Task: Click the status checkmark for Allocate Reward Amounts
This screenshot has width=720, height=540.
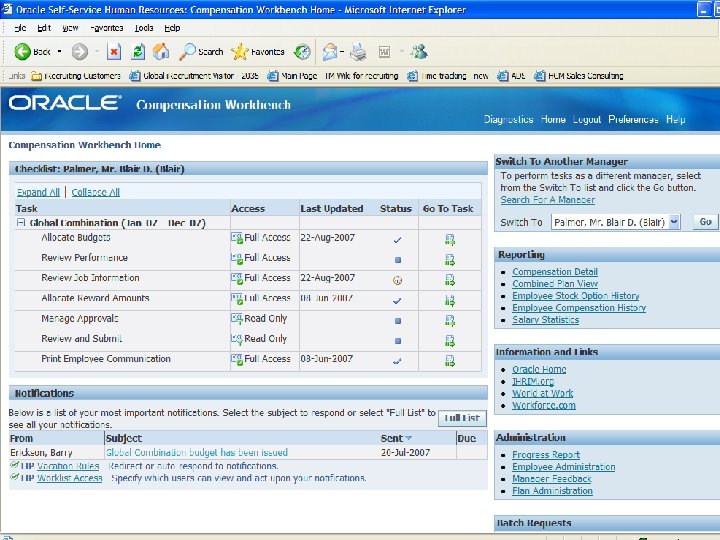Action: [398, 301]
